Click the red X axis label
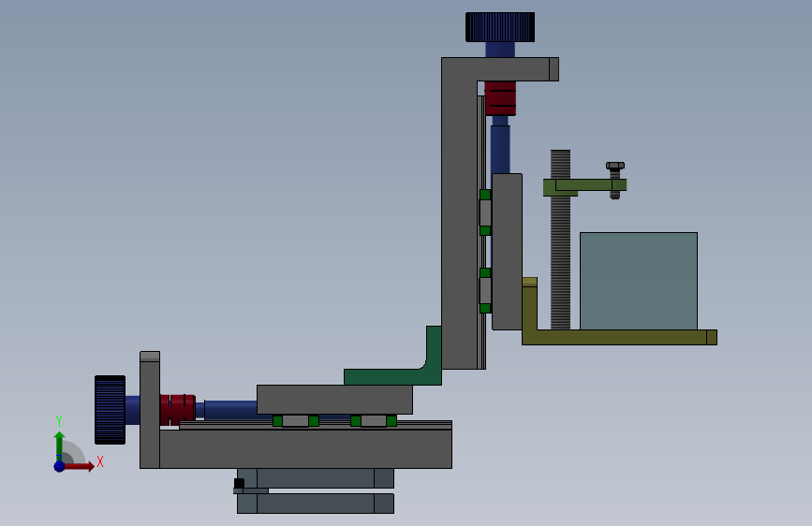Image resolution: width=812 pixels, height=526 pixels. (100, 461)
